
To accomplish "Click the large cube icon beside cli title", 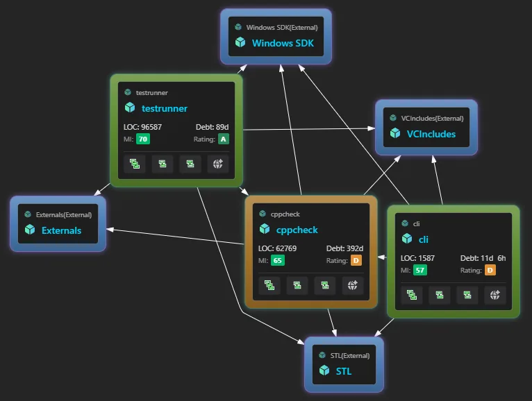I will 407,239.
